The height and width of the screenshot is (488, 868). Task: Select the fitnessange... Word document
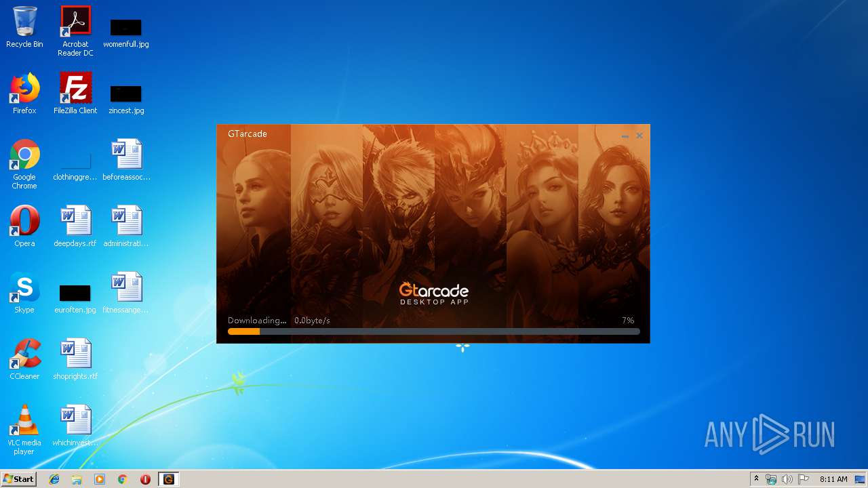point(126,293)
